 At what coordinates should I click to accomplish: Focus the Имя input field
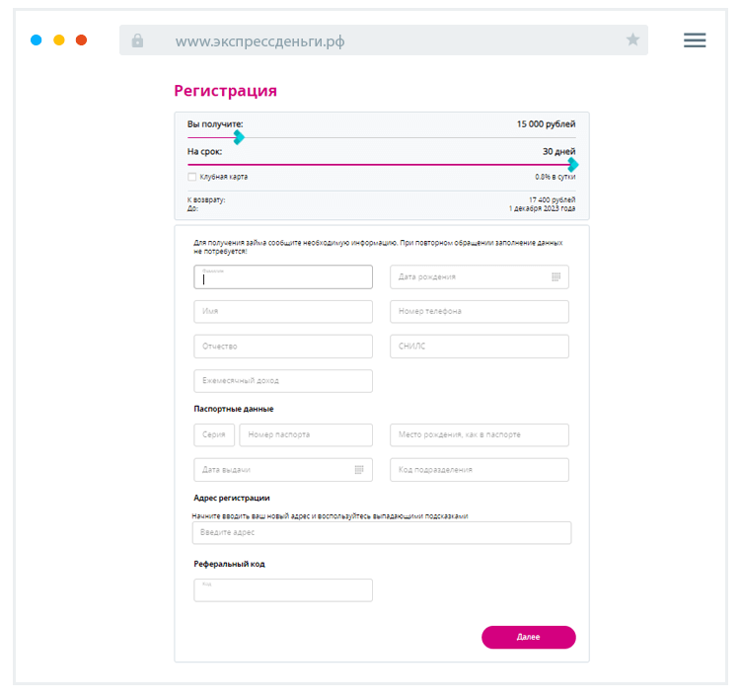[x=283, y=312]
